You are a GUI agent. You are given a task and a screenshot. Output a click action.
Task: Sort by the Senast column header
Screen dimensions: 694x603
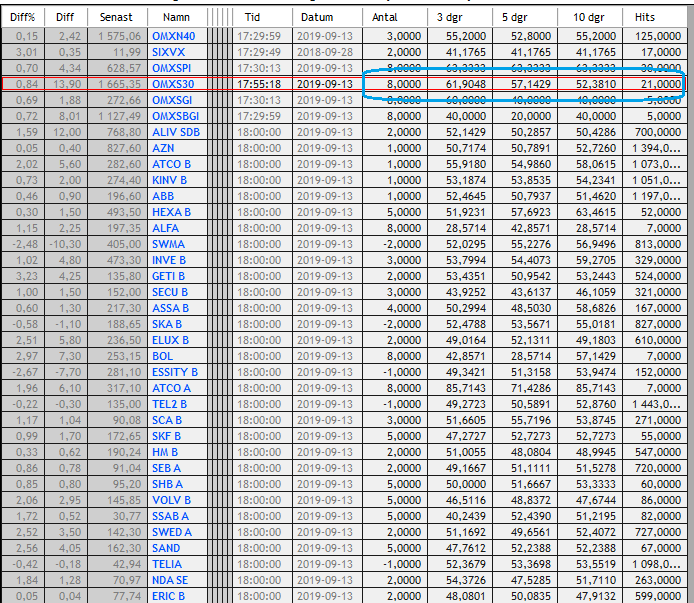click(x=117, y=17)
